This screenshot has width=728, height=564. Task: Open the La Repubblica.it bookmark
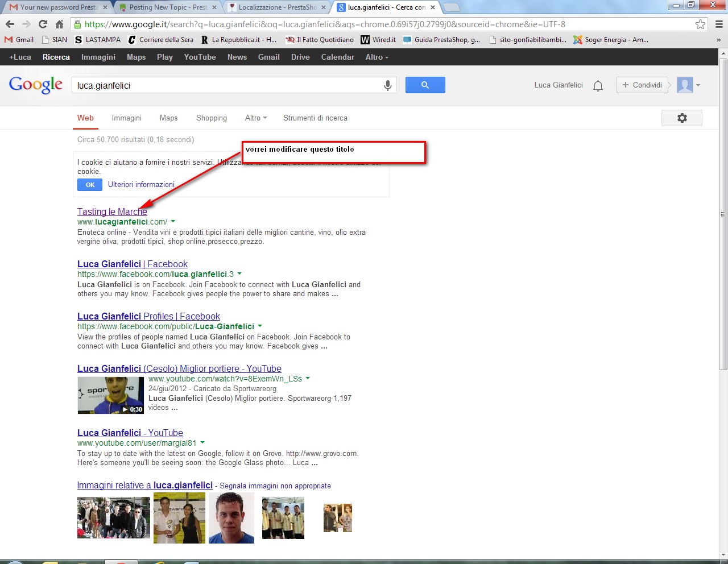pyautogui.click(x=239, y=40)
